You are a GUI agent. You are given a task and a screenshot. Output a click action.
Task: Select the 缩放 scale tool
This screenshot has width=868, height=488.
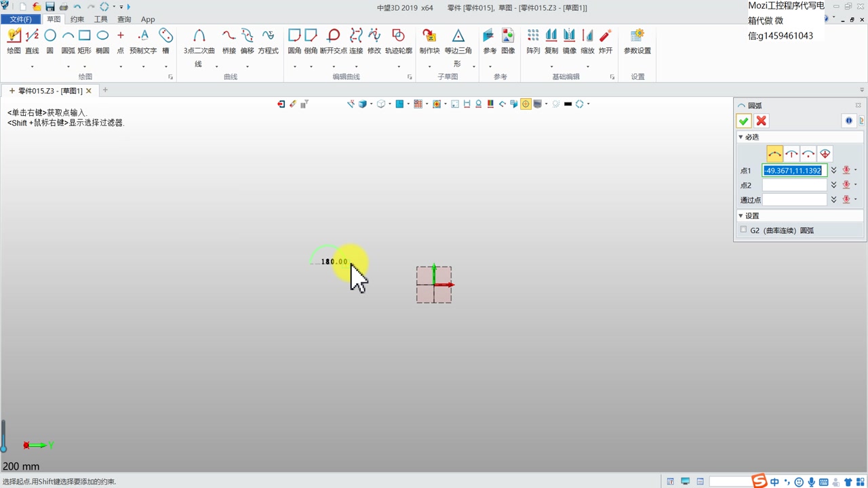tap(587, 42)
